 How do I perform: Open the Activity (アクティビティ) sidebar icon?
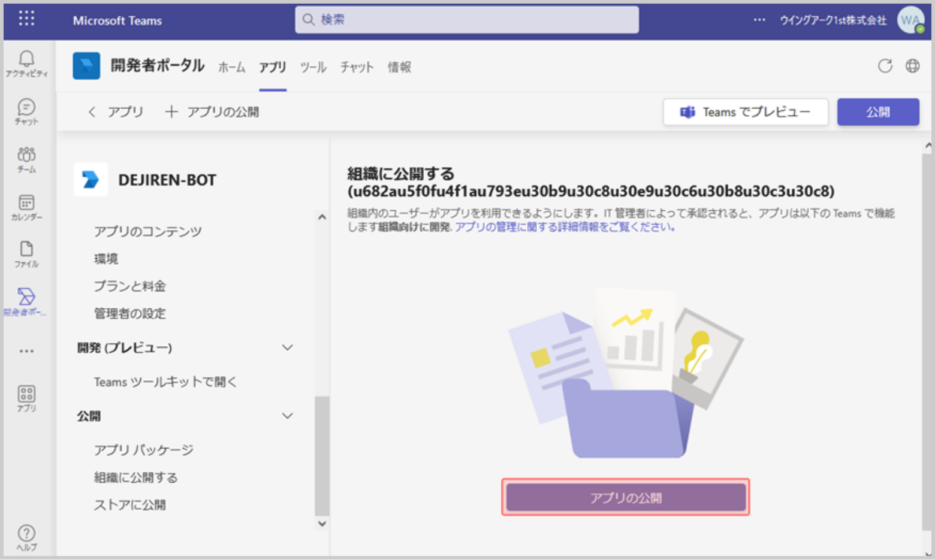tap(26, 64)
